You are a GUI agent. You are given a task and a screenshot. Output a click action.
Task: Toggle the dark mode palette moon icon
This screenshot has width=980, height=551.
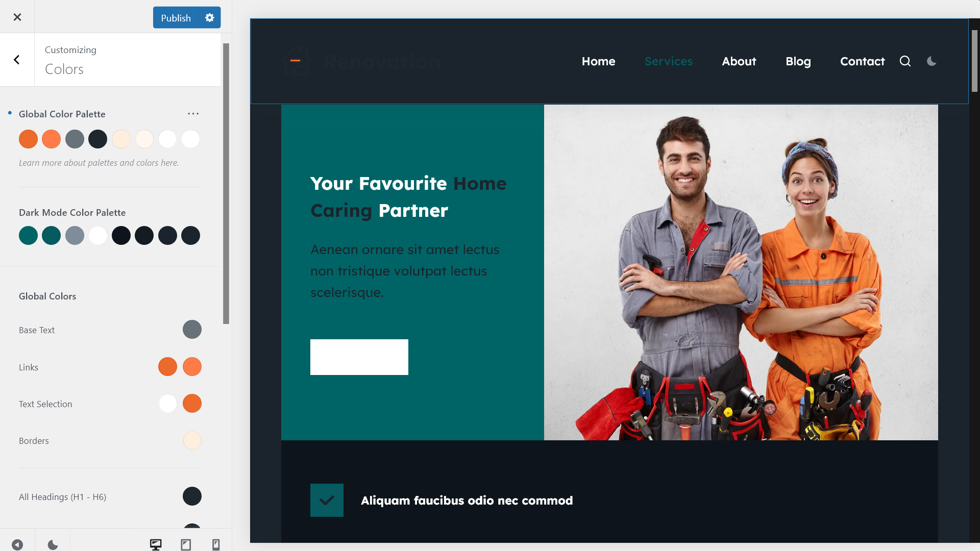tap(53, 545)
